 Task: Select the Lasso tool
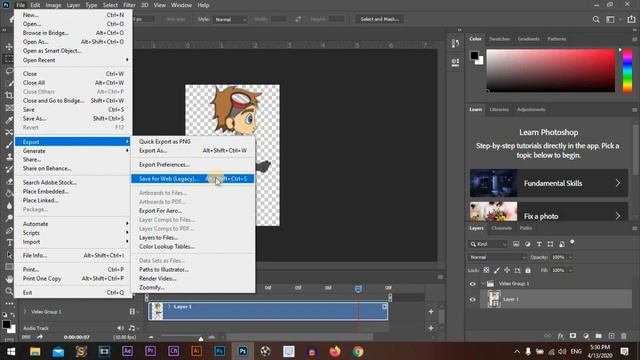(x=9, y=71)
